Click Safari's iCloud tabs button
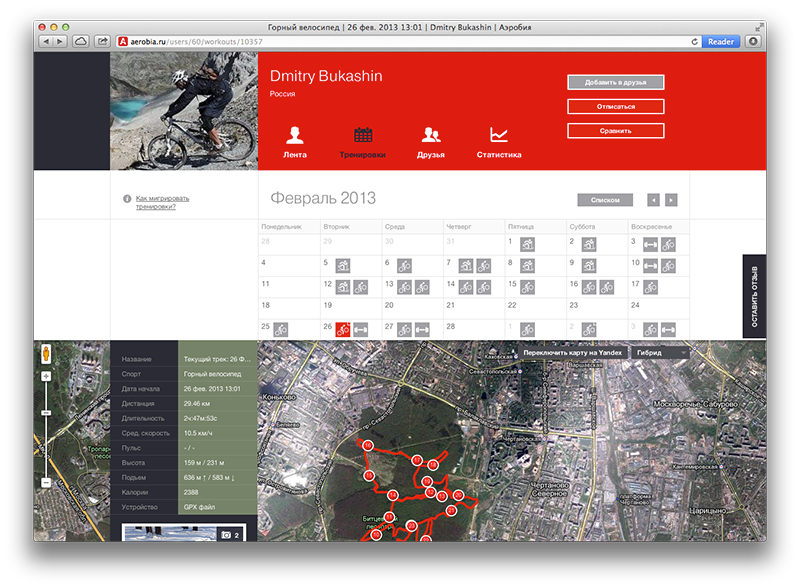Image resolution: width=800 pixels, height=588 pixels. coord(81,41)
